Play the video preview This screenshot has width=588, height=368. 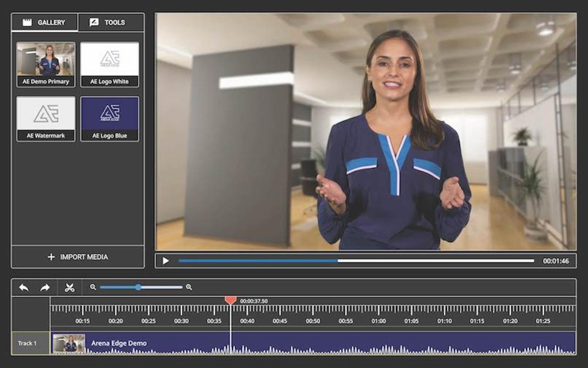[x=166, y=261]
